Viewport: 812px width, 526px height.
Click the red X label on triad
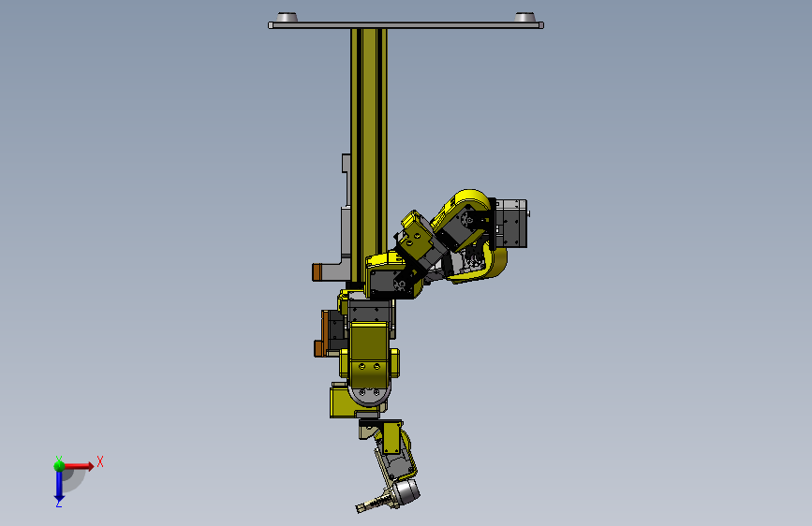point(100,461)
